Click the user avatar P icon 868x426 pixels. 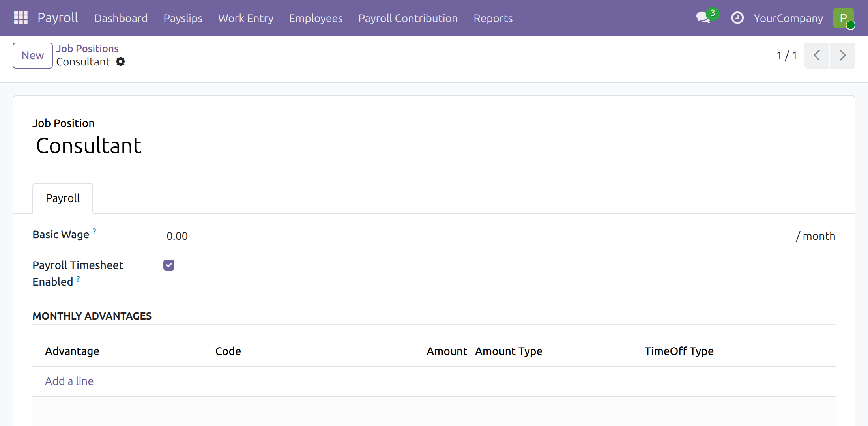(844, 18)
